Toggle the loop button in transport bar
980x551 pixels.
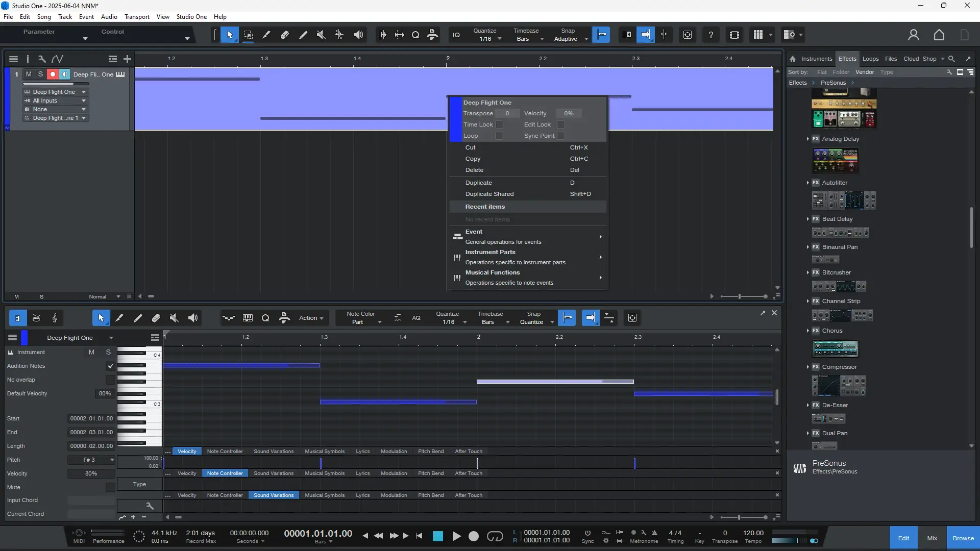point(495,536)
